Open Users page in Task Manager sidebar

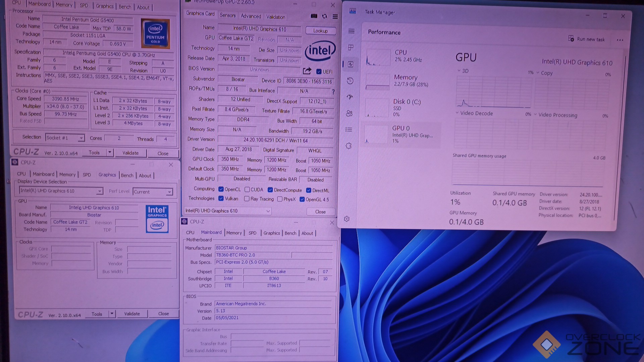[349, 113]
